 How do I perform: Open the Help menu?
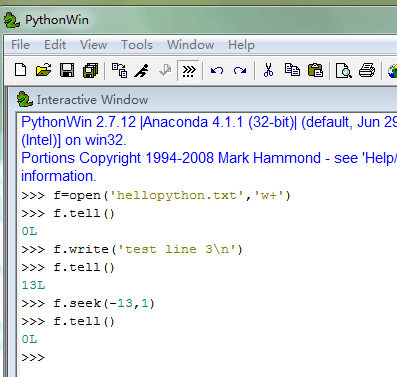pos(241,45)
